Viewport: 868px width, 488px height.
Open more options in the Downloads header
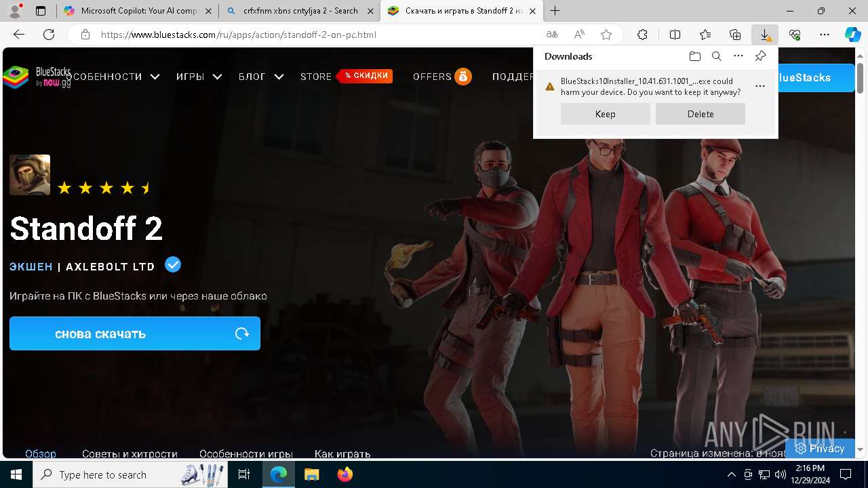[x=738, y=56]
